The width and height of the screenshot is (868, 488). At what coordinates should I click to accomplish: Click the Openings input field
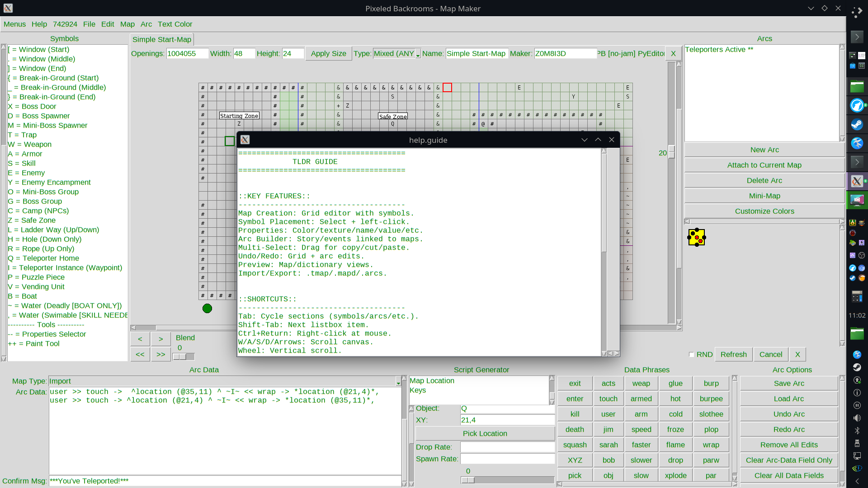187,54
